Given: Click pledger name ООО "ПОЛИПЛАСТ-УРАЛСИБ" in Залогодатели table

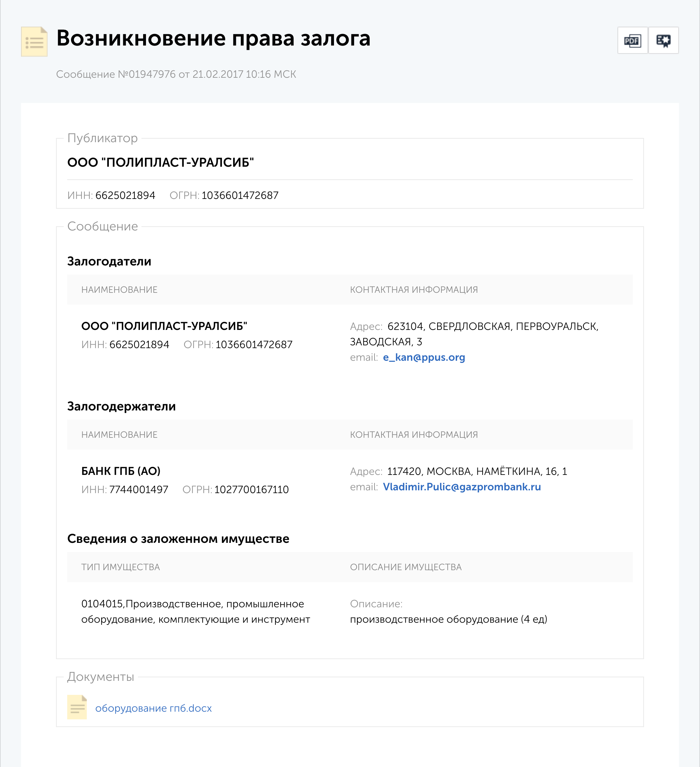Looking at the screenshot, I should [164, 326].
